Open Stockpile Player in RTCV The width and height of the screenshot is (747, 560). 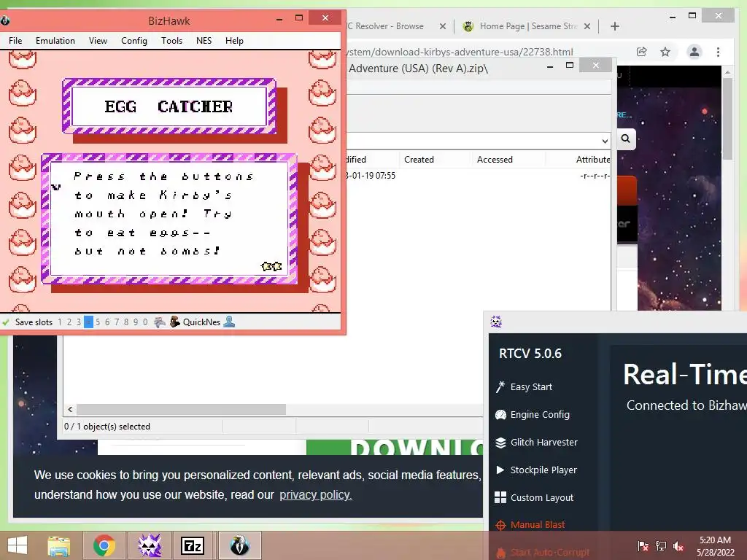pyautogui.click(x=543, y=470)
